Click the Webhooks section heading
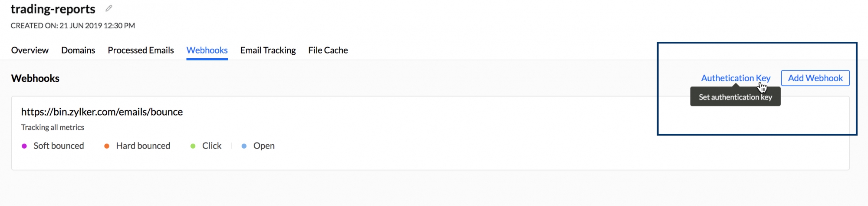Viewport: 868px width, 206px height. [35, 79]
